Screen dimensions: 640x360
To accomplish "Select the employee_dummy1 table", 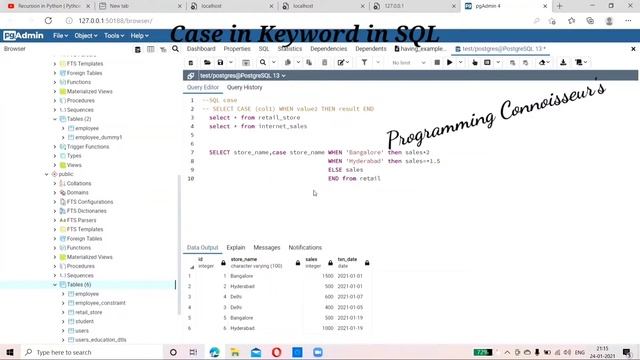I will coord(99,138).
